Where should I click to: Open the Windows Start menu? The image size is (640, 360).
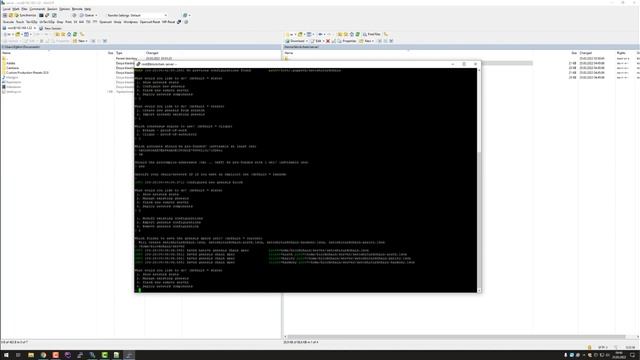click(6, 355)
